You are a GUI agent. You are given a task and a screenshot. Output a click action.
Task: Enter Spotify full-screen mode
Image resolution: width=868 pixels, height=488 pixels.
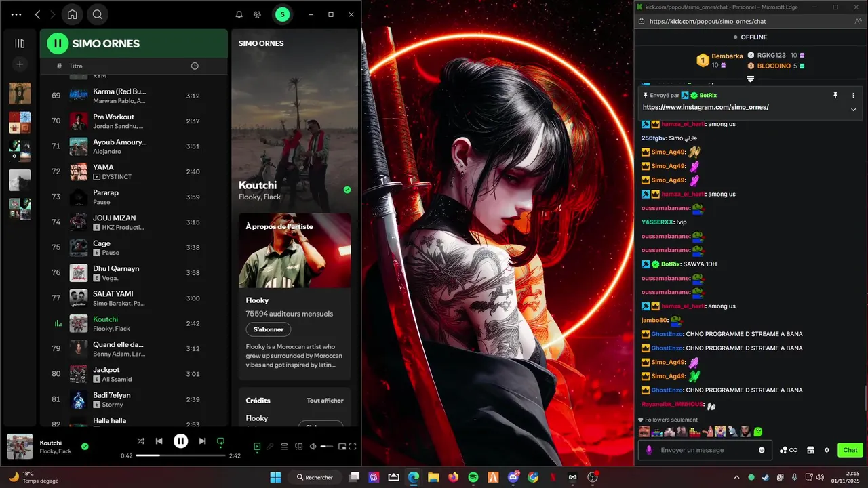tap(353, 447)
